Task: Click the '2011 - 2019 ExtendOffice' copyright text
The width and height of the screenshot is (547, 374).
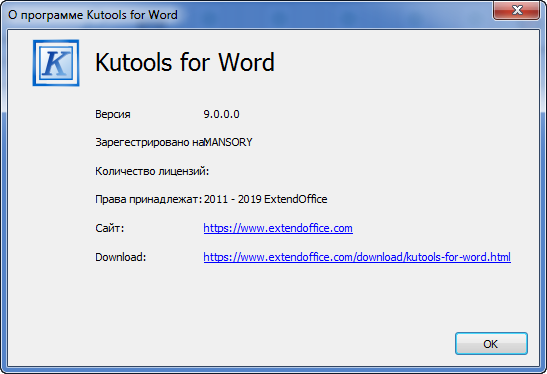Action: [265, 199]
